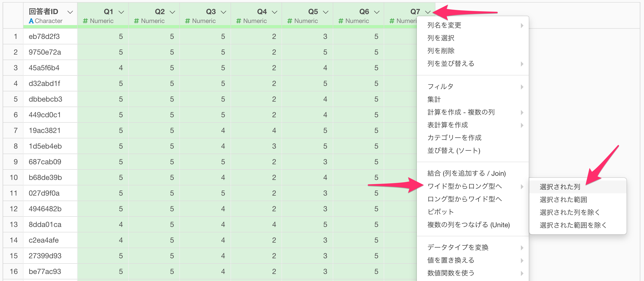Click the Character type icon under 回答者ID
This screenshot has height=281, width=644.
[31, 21]
